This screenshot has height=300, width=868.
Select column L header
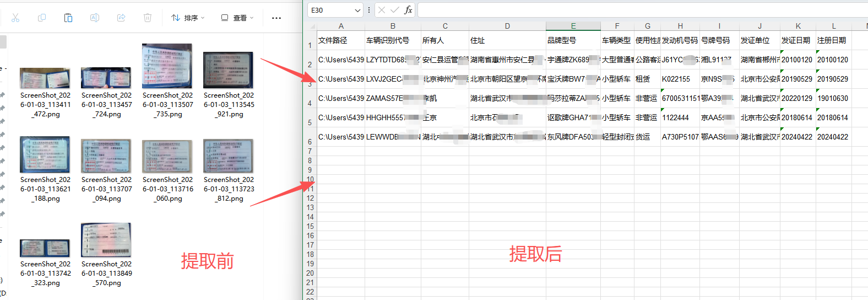coord(834,26)
